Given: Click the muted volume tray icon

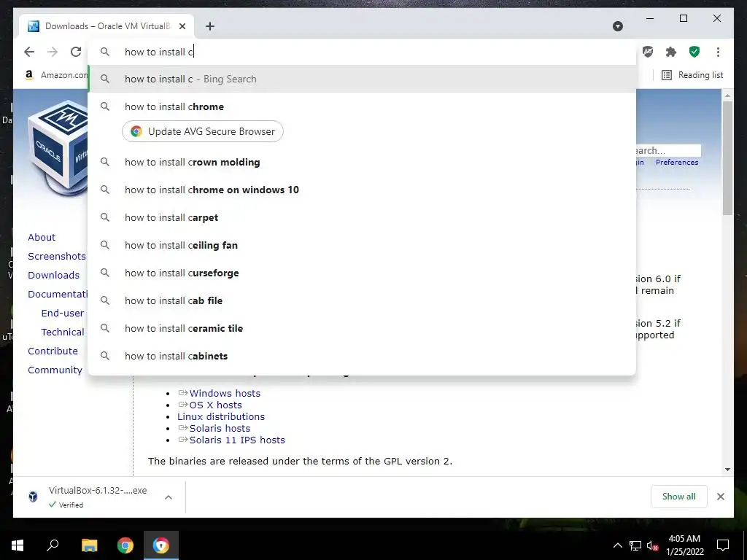Looking at the screenshot, I should pyautogui.click(x=652, y=545).
